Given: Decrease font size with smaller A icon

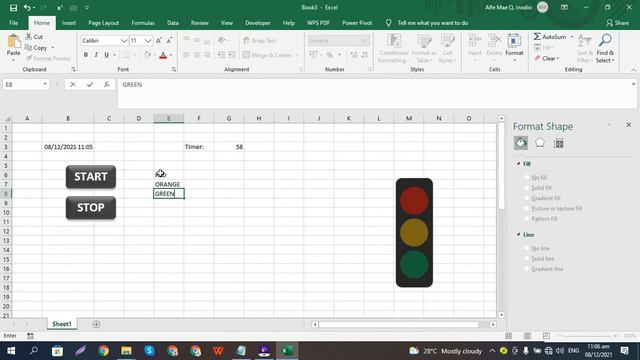Looking at the screenshot, I should click(x=169, y=40).
